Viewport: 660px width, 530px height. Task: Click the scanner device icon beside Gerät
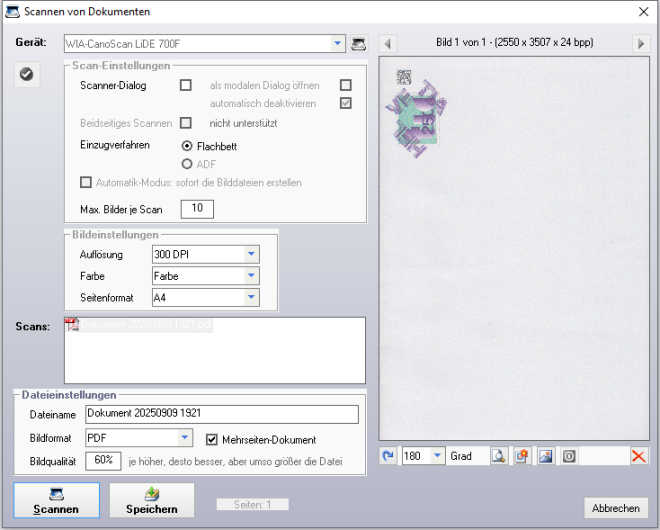(x=359, y=44)
